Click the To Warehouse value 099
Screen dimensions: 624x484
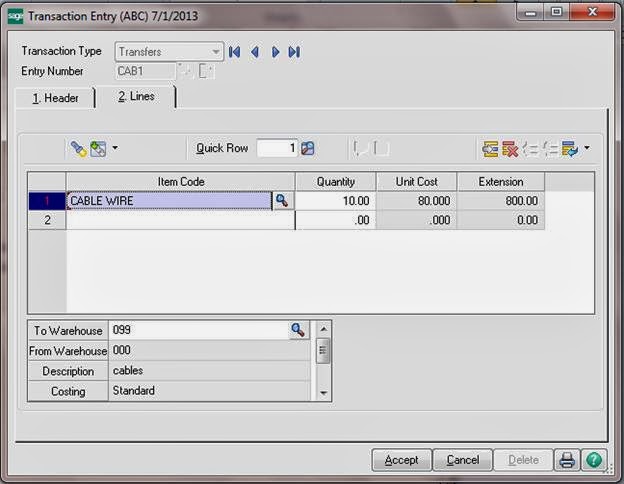pyautogui.click(x=198, y=330)
